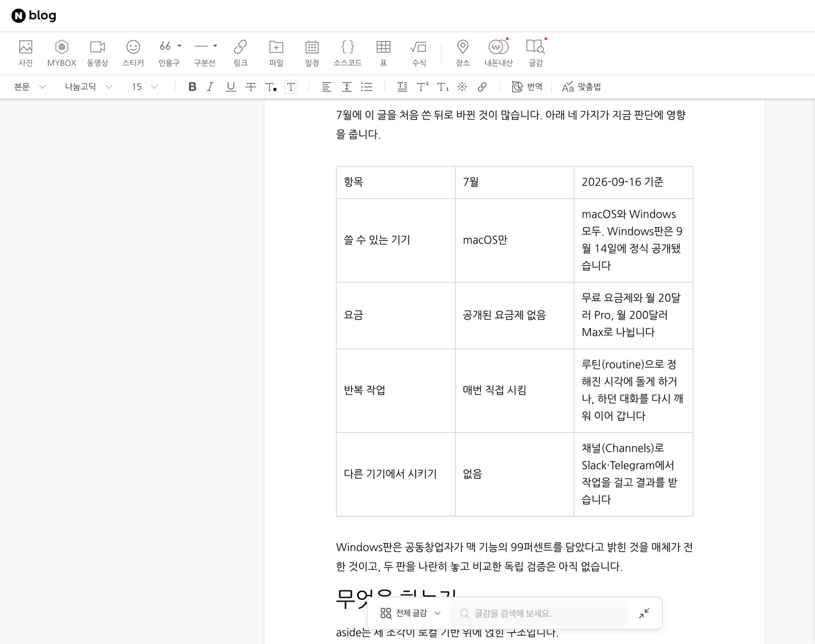Open list formatting options
This screenshot has width=815, height=644.
pyautogui.click(x=367, y=87)
